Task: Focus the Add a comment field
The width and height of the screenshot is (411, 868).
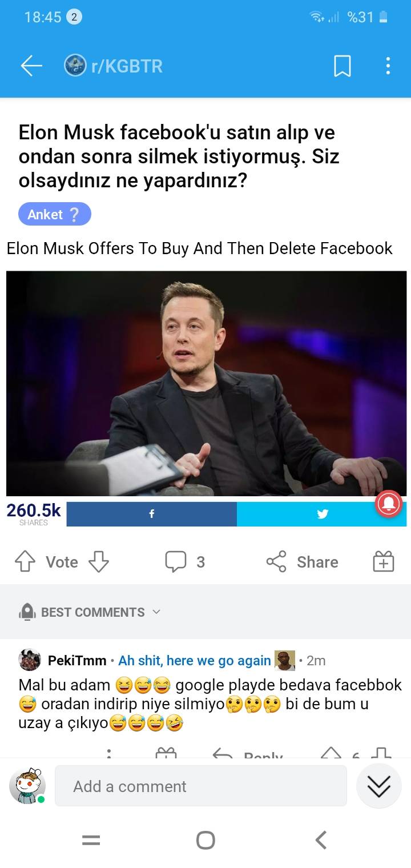Action: 201,786
